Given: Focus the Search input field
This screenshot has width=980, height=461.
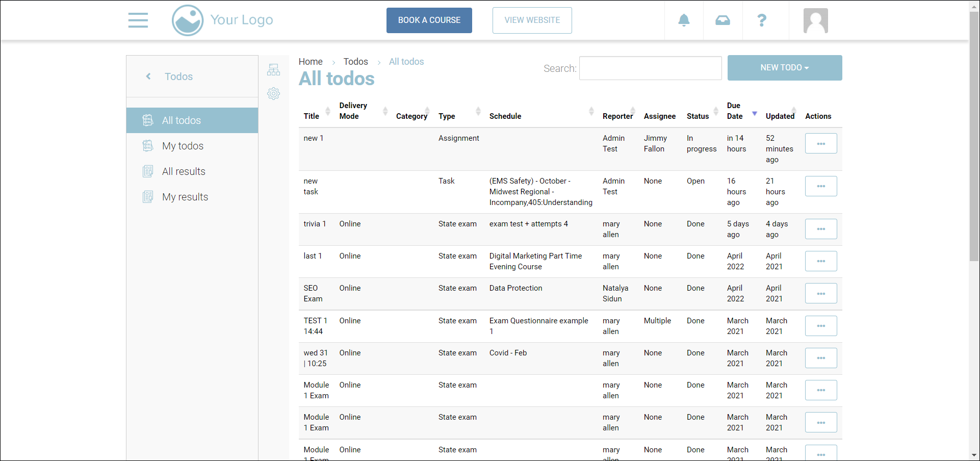Looking at the screenshot, I should coord(650,68).
